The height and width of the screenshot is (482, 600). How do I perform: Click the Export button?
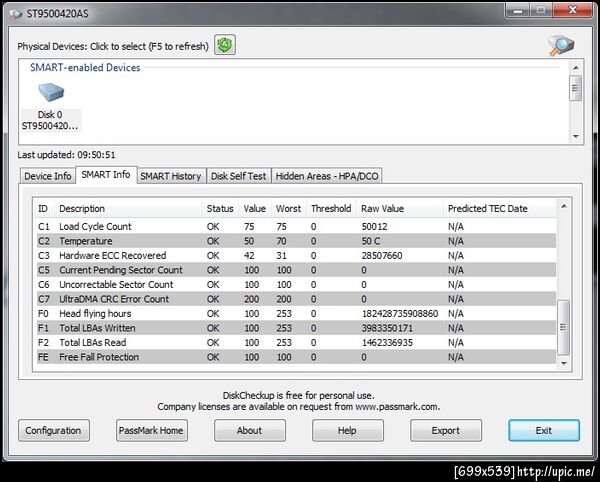tap(445, 430)
